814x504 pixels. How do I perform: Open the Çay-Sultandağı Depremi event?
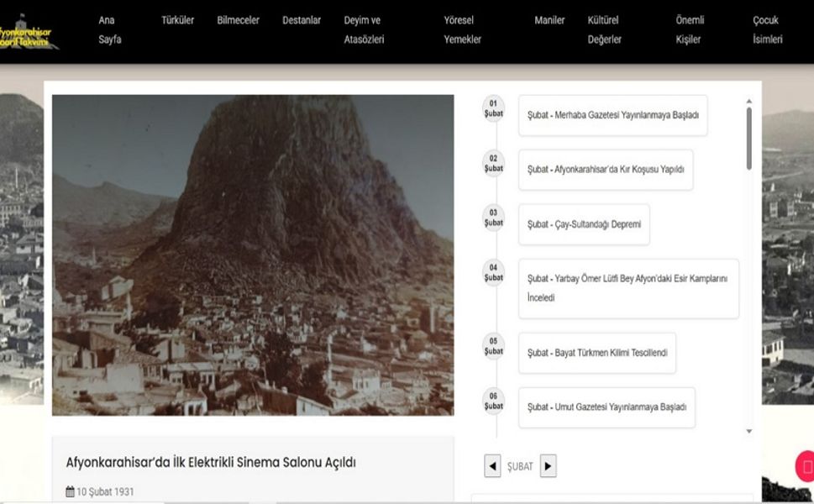pyautogui.click(x=583, y=224)
